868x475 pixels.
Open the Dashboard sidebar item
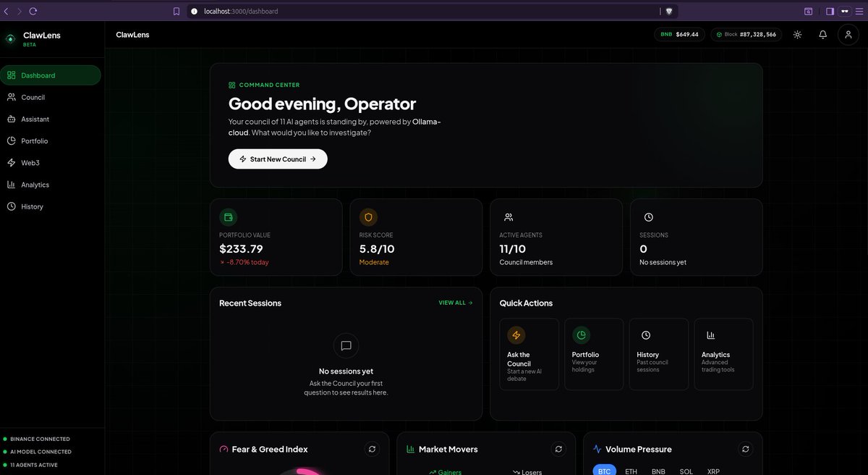click(x=51, y=75)
